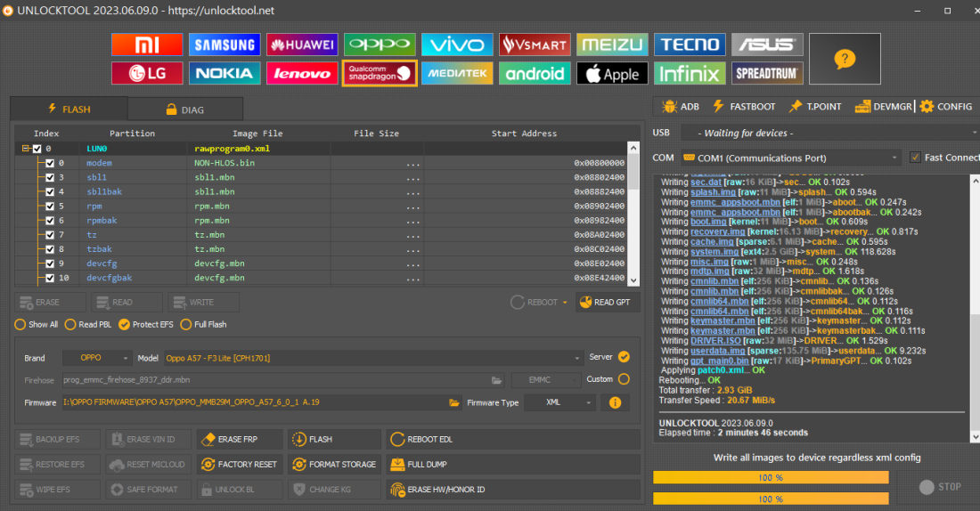Viewport: 980px width, 511px height.
Task: Choose the Infinix brand tile
Action: 690,73
